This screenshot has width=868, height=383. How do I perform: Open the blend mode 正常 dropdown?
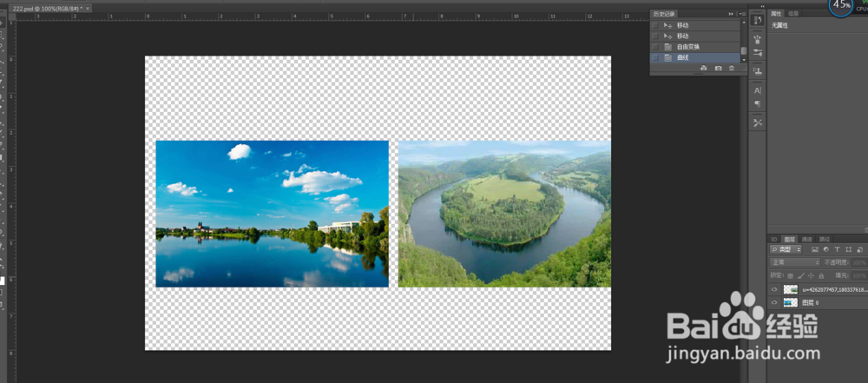point(794,262)
